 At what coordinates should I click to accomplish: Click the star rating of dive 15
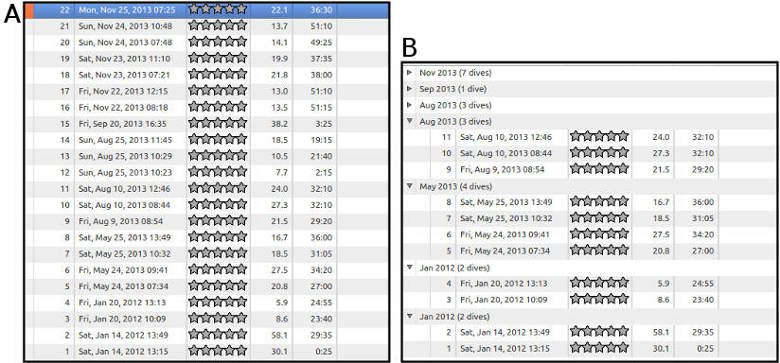218,123
